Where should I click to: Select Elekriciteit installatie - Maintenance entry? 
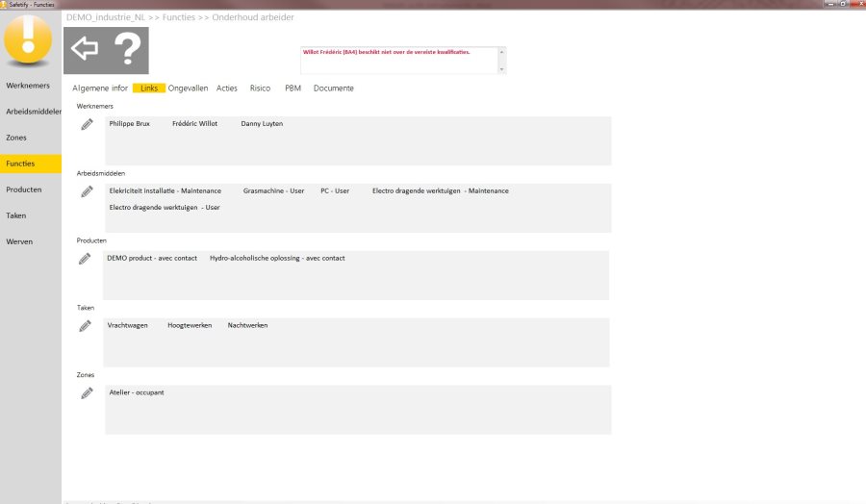point(166,191)
